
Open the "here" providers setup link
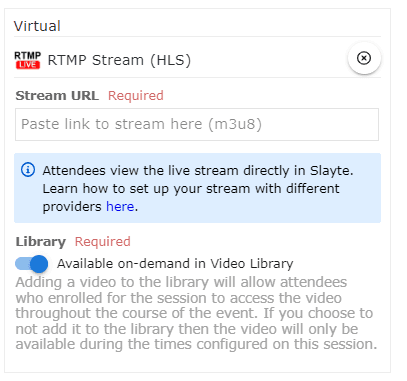pyautogui.click(x=120, y=207)
